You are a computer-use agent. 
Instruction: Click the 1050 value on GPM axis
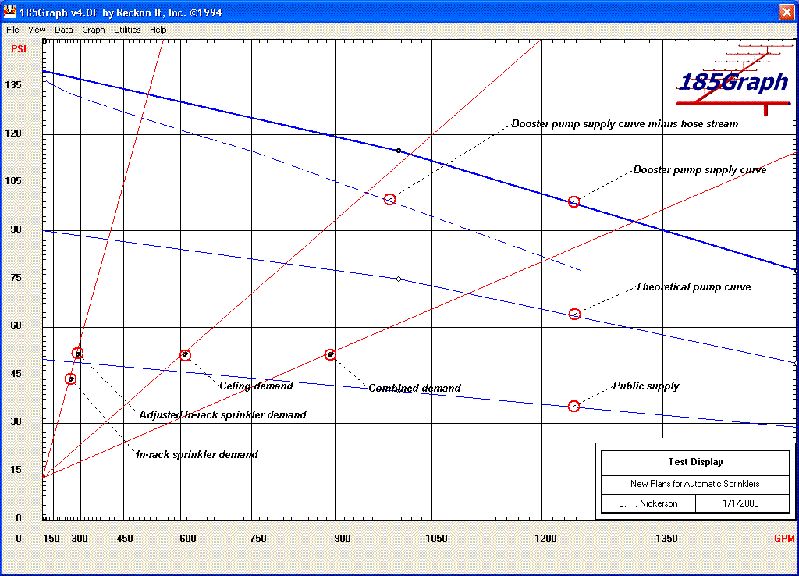(x=436, y=539)
